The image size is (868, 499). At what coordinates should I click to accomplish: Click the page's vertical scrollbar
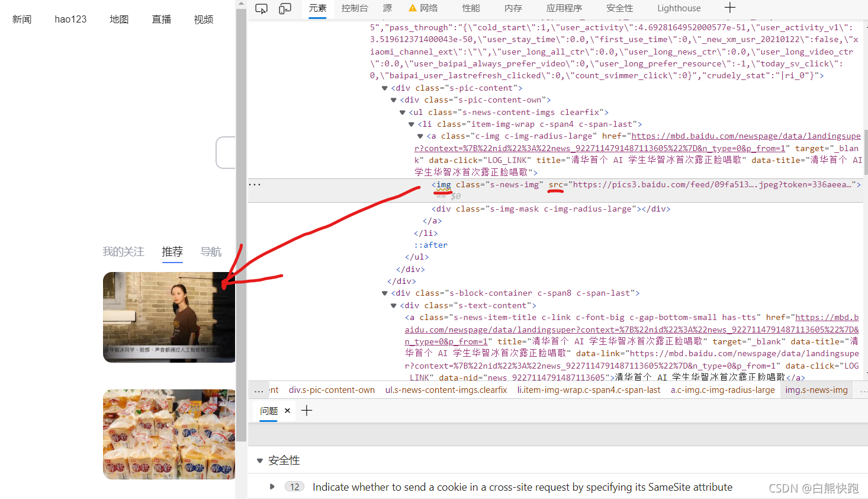click(241, 225)
